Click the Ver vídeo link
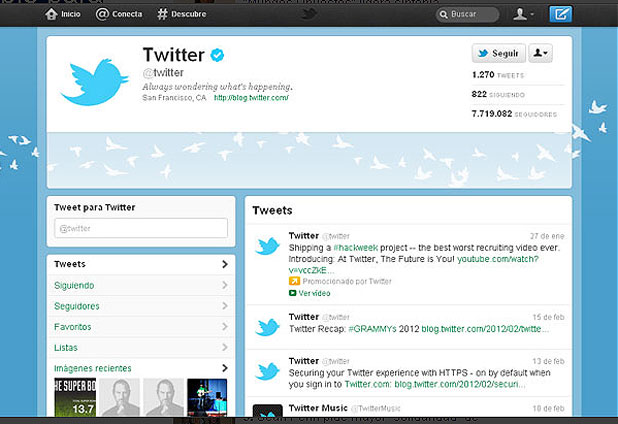This screenshot has height=424, width=618. pyautogui.click(x=315, y=293)
